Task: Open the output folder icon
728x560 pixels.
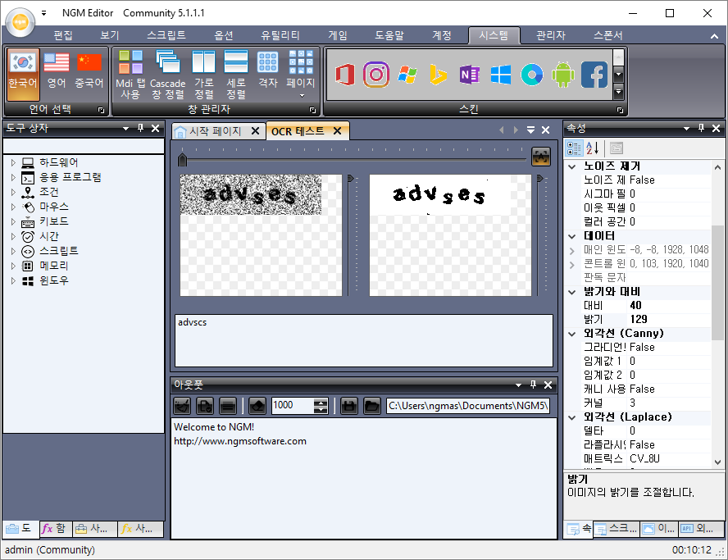Action: (x=372, y=406)
